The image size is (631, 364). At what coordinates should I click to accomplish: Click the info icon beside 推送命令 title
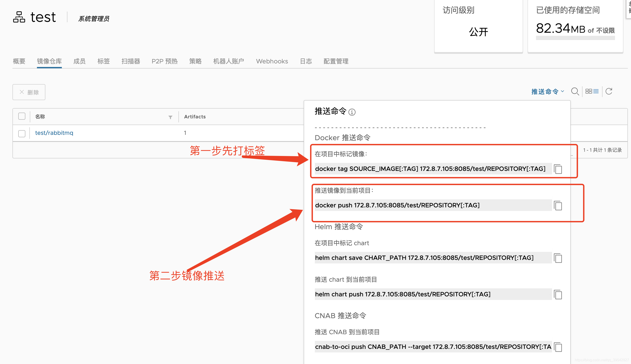tap(352, 112)
